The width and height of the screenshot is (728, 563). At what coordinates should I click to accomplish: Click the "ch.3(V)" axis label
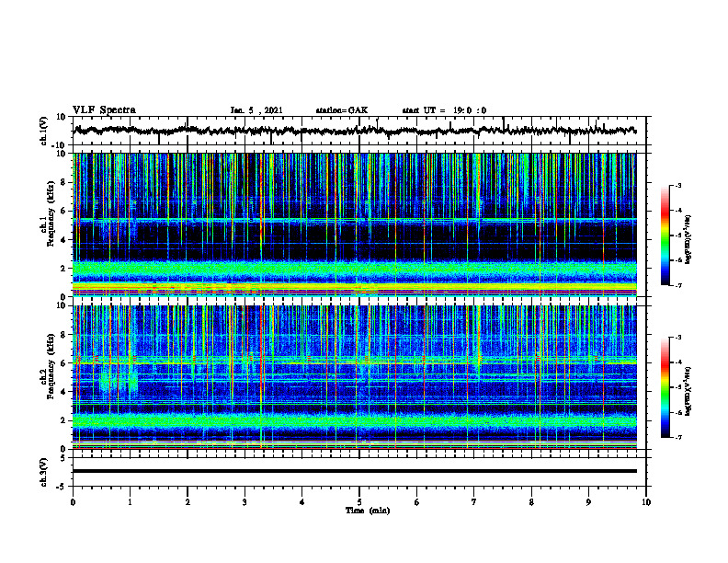coord(43,472)
